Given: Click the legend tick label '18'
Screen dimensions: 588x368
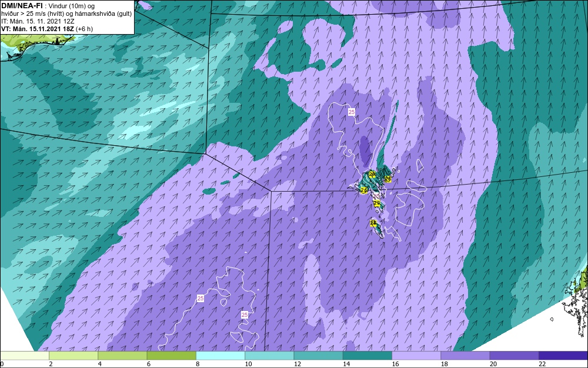Looking at the screenshot, I should [x=445, y=364].
